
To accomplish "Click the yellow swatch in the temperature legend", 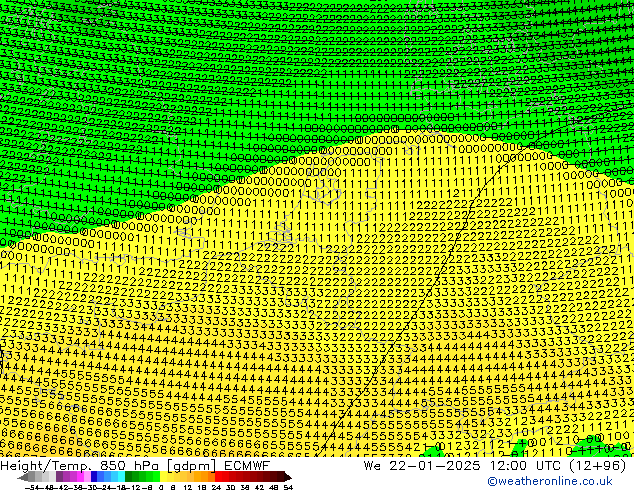I will tap(163, 477).
